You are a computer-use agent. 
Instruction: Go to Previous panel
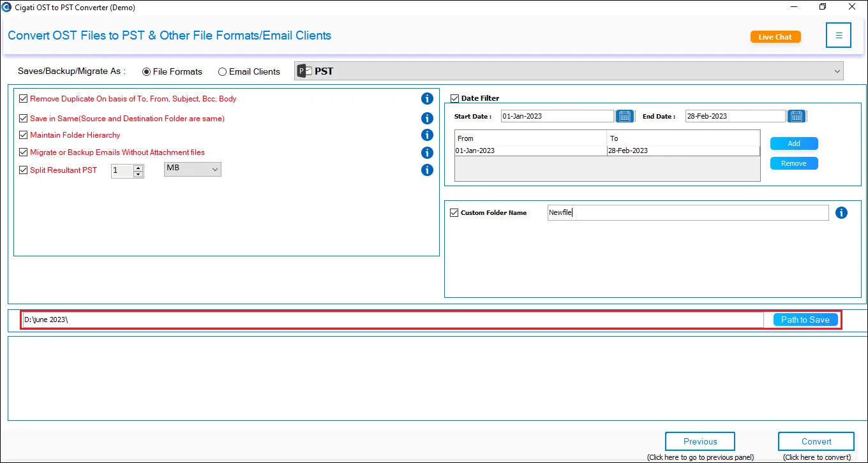700,441
